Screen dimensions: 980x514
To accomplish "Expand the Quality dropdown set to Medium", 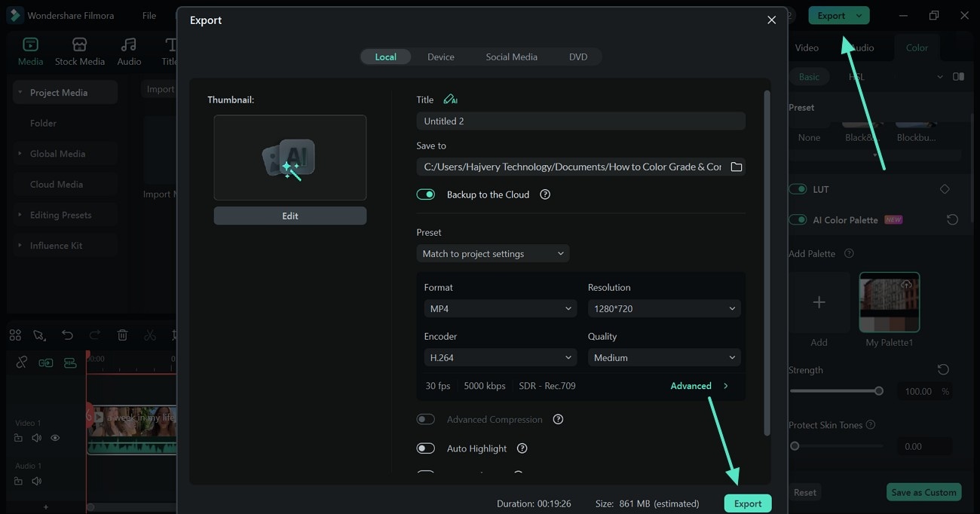I will coord(663,357).
